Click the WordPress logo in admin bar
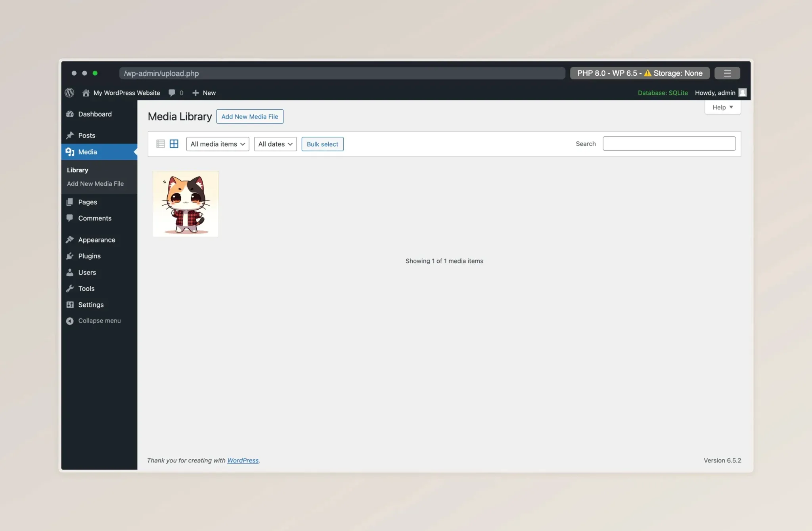The height and width of the screenshot is (531, 812). click(69, 93)
